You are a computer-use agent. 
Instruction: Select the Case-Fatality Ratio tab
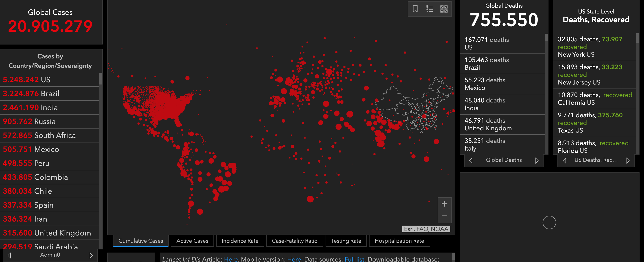(x=294, y=241)
